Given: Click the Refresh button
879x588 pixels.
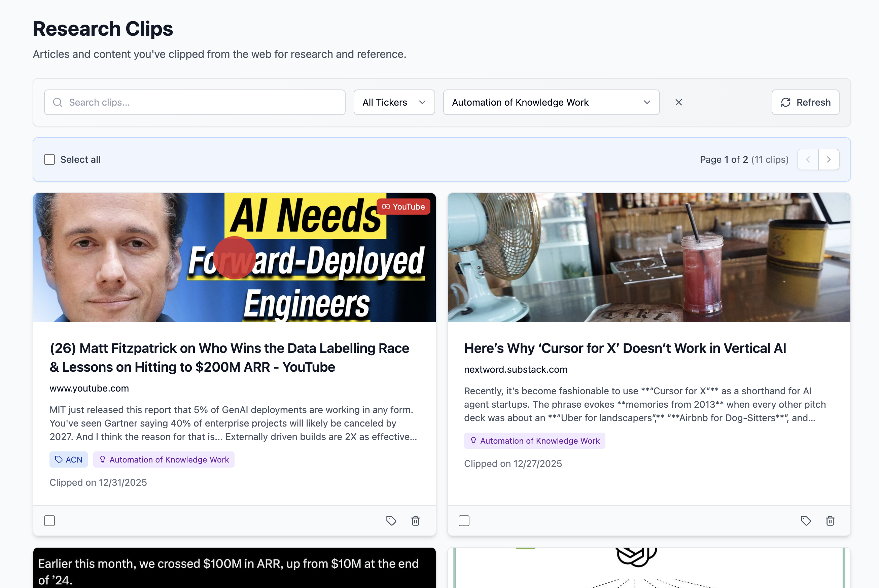Looking at the screenshot, I should tap(805, 102).
